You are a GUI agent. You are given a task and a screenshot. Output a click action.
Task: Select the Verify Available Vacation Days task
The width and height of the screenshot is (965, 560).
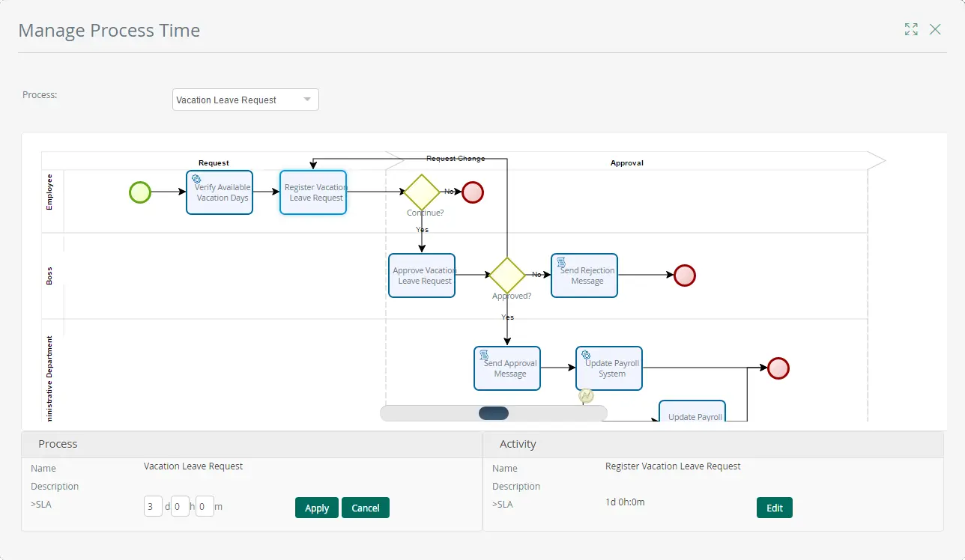220,192
